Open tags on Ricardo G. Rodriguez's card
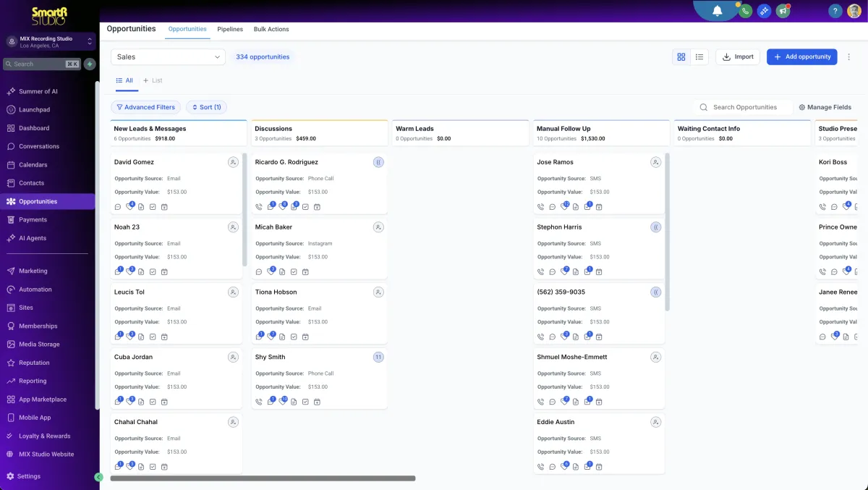The image size is (868, 490). coord(282,206)
